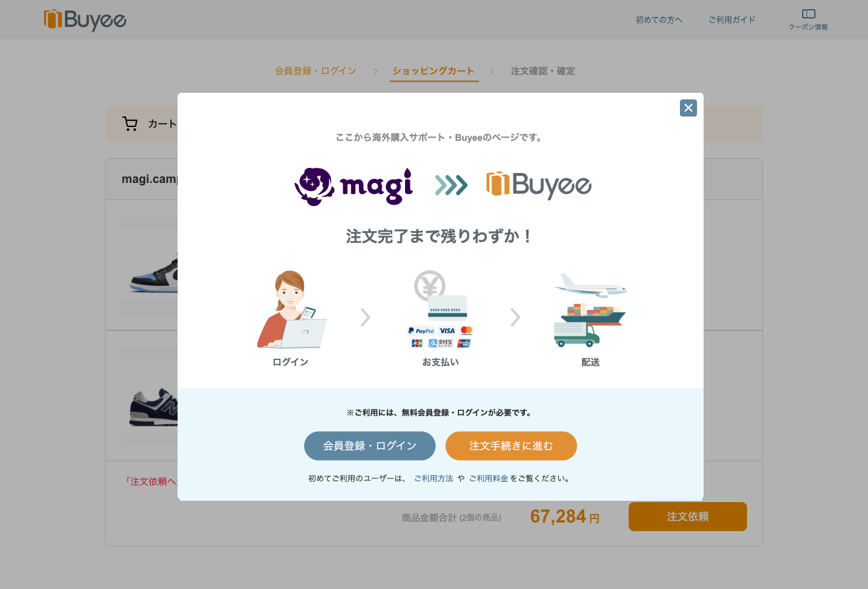Click the triple-arrow icon between the logos
Screen dimensions: 868x589
click(451, 185)
